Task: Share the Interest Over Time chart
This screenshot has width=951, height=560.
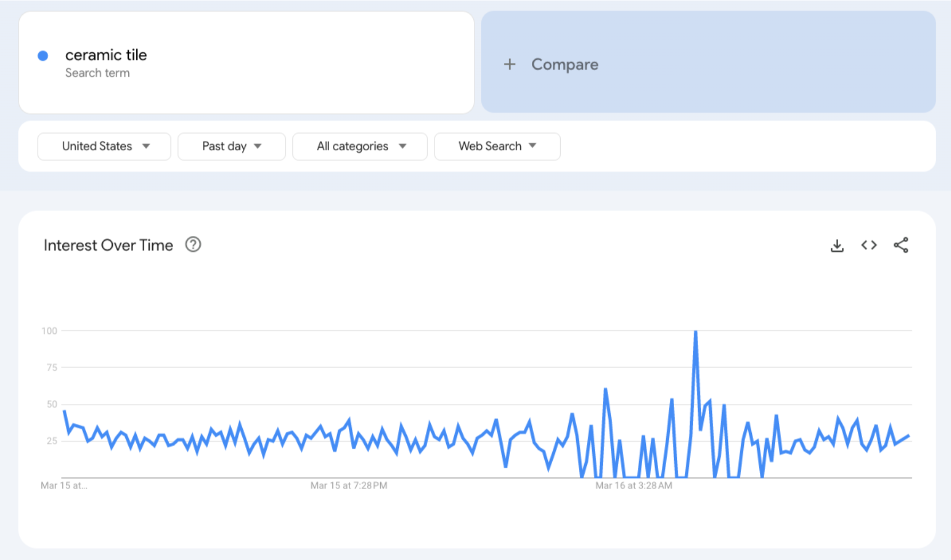Action: click(901, 245)
